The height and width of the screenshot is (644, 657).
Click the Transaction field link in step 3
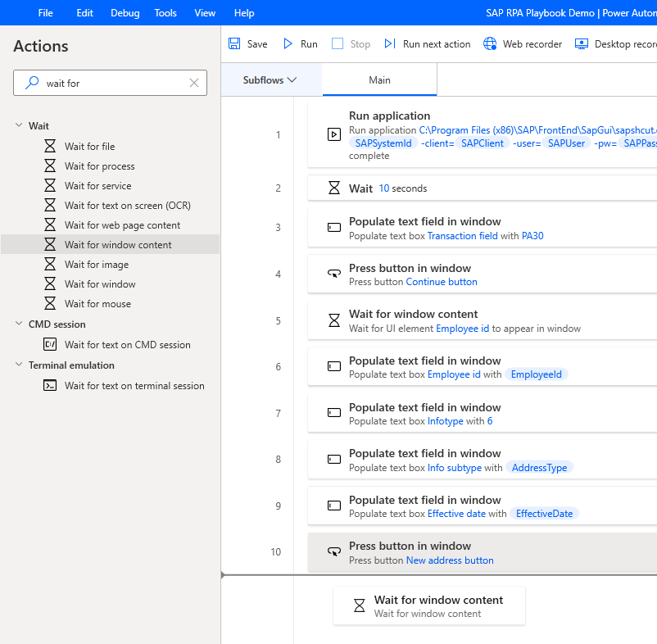463,236
